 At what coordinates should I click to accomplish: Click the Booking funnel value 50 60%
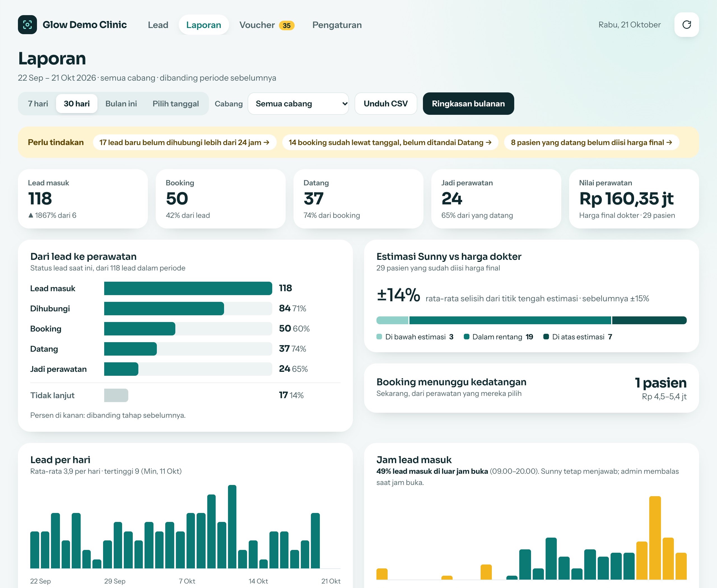[x=294, y=328]
